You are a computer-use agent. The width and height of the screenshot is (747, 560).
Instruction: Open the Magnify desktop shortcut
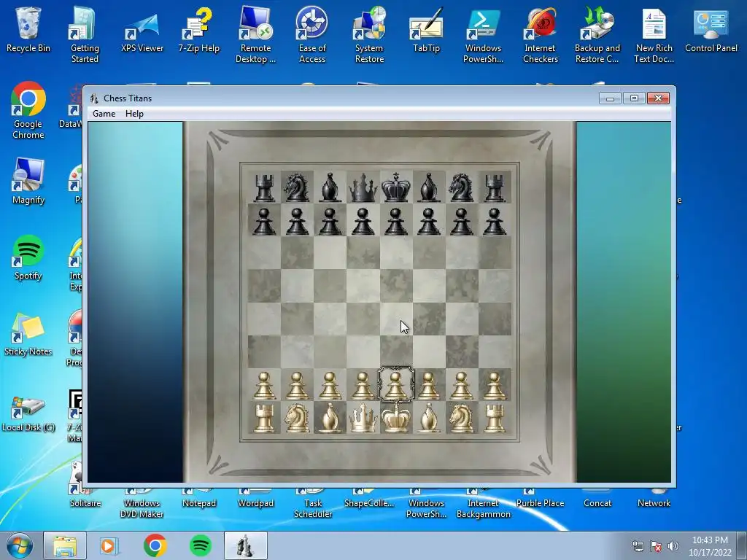click(28, 182)
